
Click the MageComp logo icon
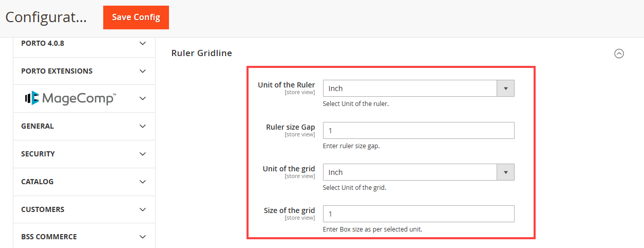click(32, 98)
